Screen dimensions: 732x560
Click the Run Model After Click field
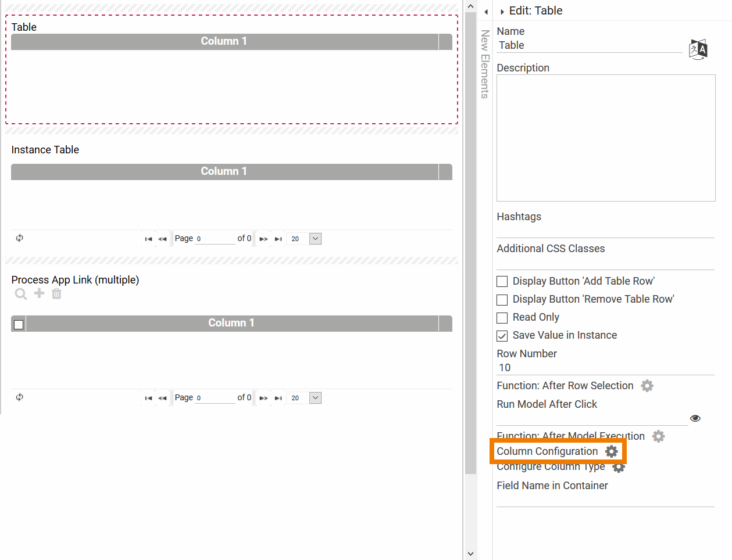tap(592, 418)
